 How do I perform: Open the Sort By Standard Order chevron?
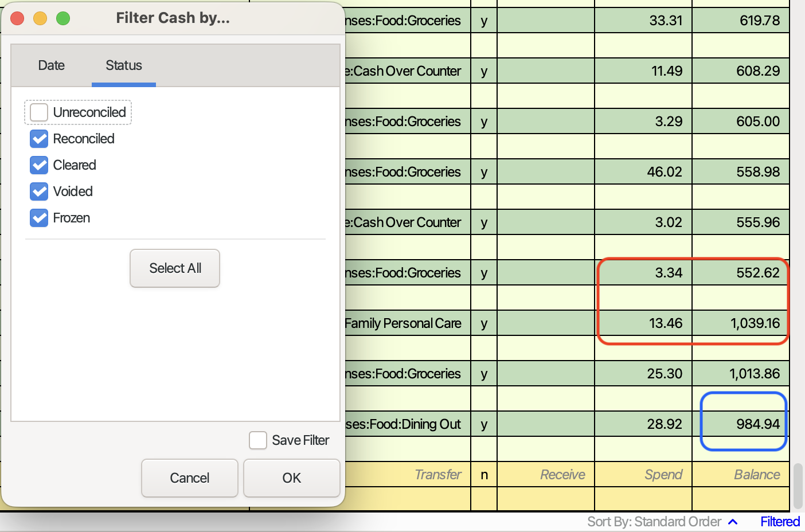click(733, 522)
